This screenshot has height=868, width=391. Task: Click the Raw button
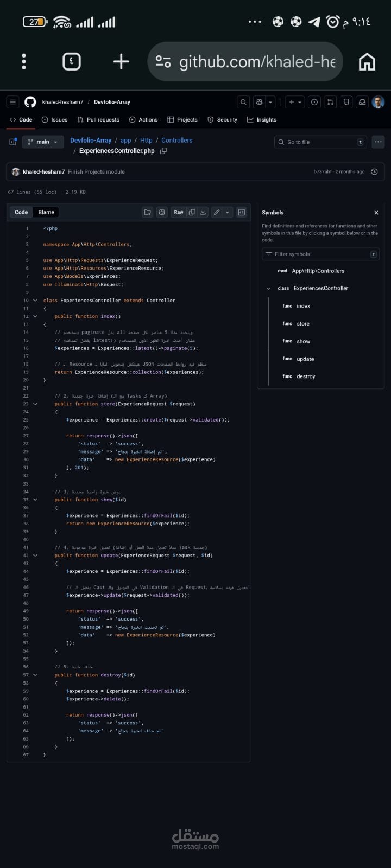(179, 212)
